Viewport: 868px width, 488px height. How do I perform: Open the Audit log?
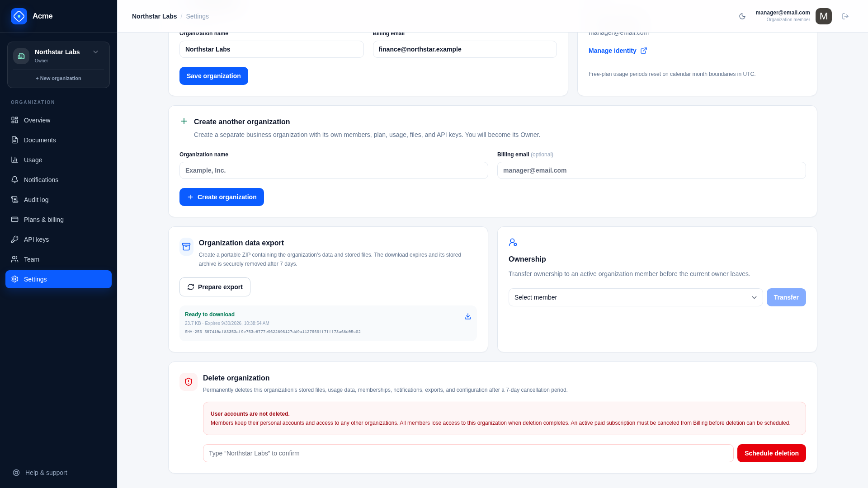point(58,200)
